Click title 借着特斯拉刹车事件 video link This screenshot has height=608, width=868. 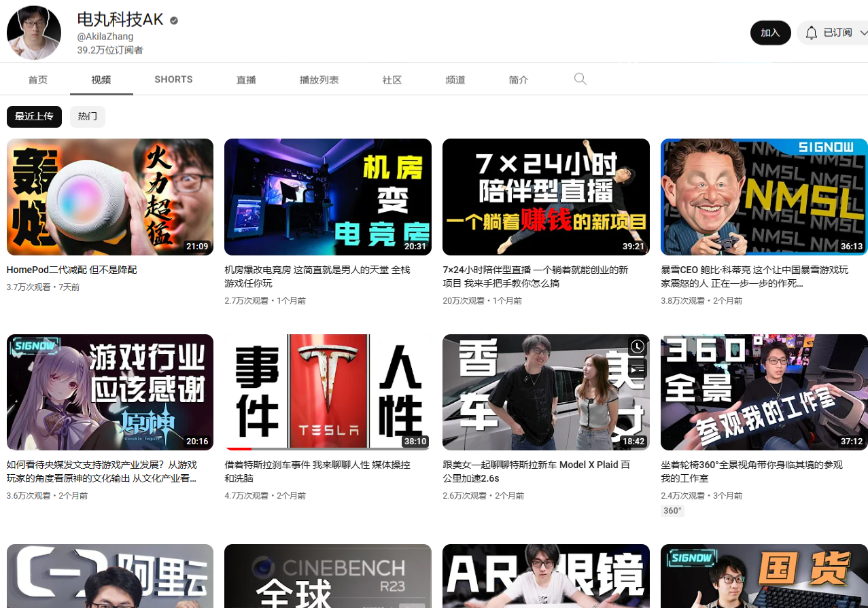317,471
